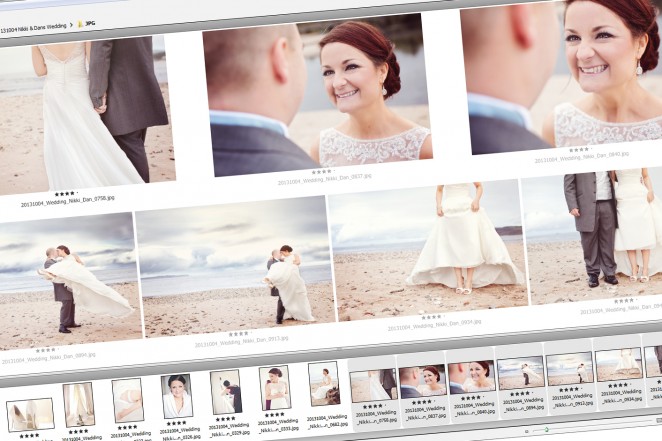Select the large close-up bride preview 0840
Viewport: 662px width, 441px height.
pos(564,76)
